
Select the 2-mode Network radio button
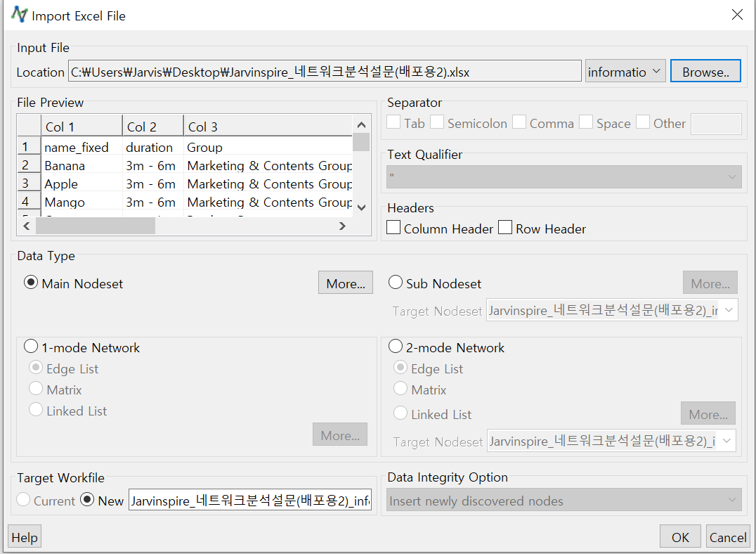pyautogui.click(x=396, y=347)
